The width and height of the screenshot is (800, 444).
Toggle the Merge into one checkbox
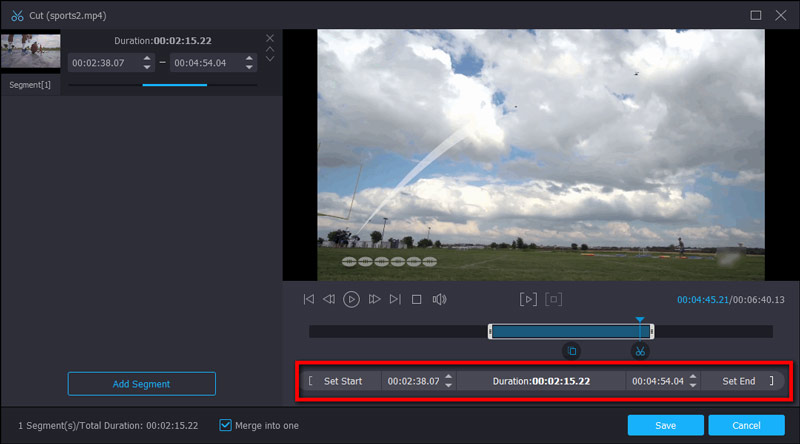pos(225,425)
